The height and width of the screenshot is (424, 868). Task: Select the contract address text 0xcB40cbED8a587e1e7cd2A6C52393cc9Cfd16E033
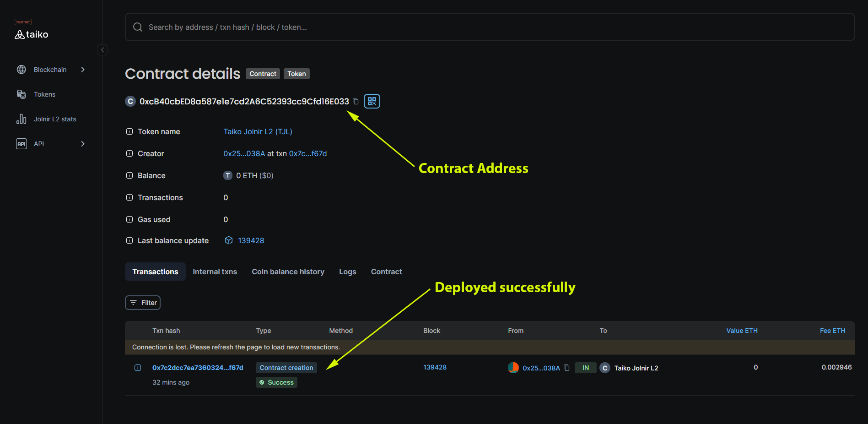coord(244,101)
